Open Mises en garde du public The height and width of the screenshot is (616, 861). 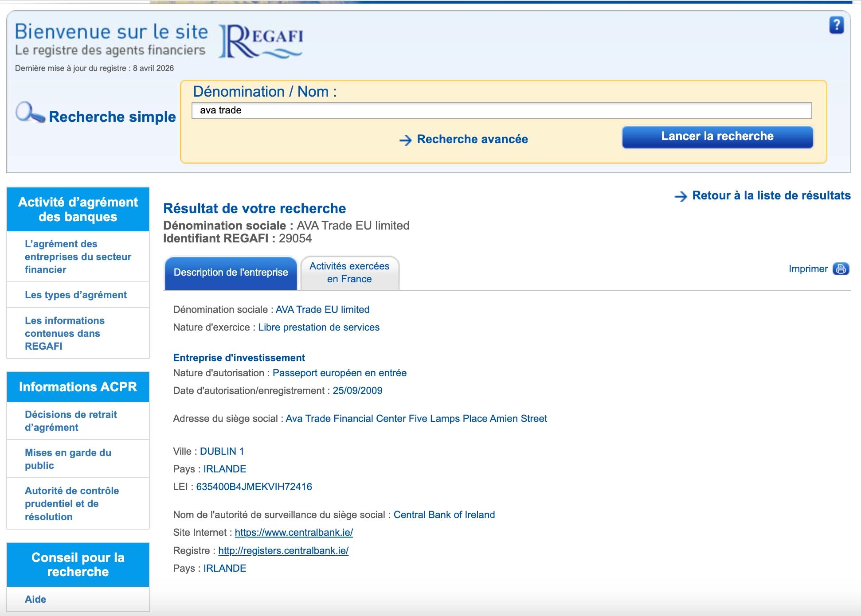[x=67, y=459]
